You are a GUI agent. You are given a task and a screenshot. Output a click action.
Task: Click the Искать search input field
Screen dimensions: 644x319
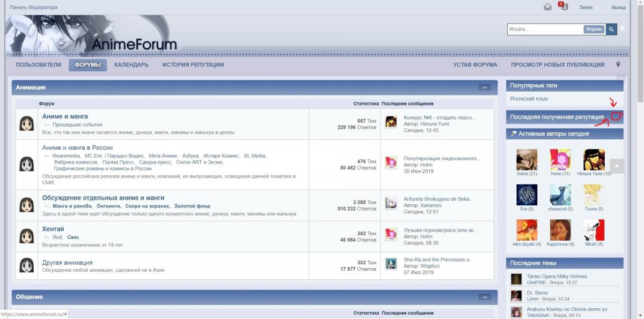[x=545, y=29]
